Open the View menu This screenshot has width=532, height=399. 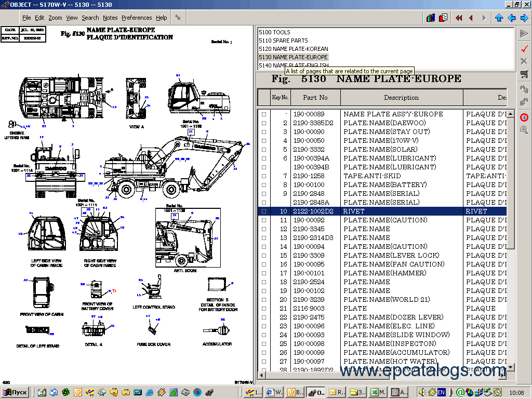(x=72, y=18)
